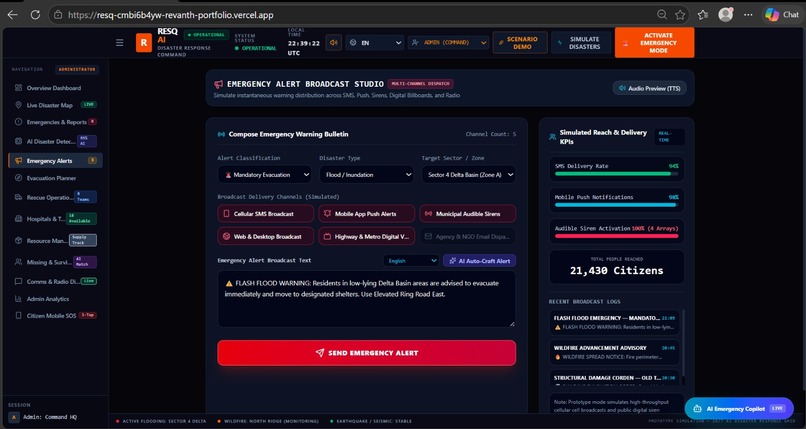The height and width of the screenshot is (429, 806).
Task: Click the Live Disaster Map pin icon
Action: pos(19,105)
